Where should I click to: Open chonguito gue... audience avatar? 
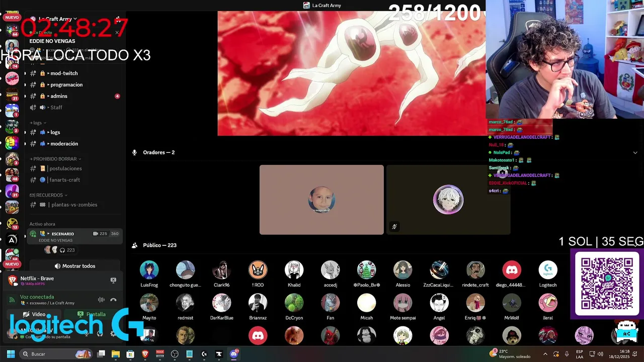pyautogui.click(x=185, y=270)
